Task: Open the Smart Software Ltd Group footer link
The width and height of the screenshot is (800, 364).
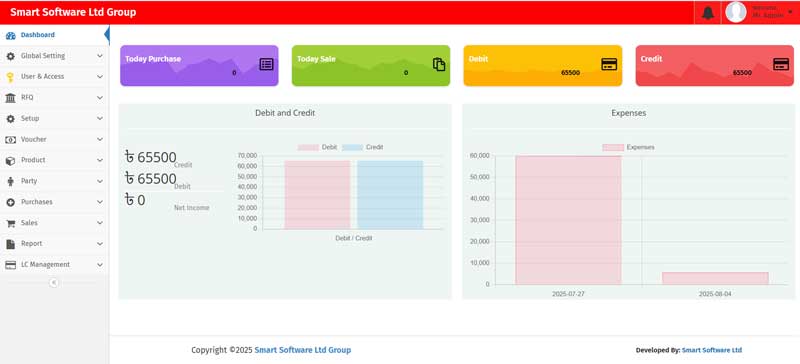Action: coord(303,350)
